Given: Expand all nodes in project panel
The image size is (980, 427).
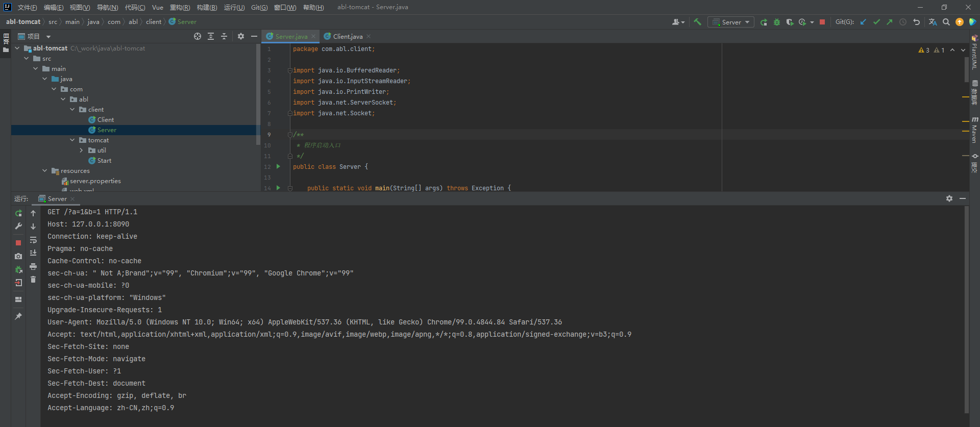Looking at the screenshot, I should point(211,36).
